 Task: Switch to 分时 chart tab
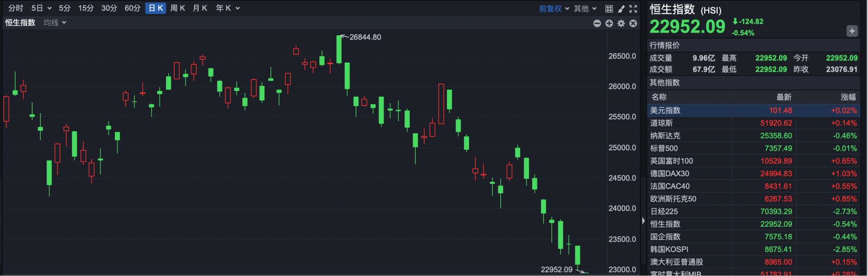[16, 8]
